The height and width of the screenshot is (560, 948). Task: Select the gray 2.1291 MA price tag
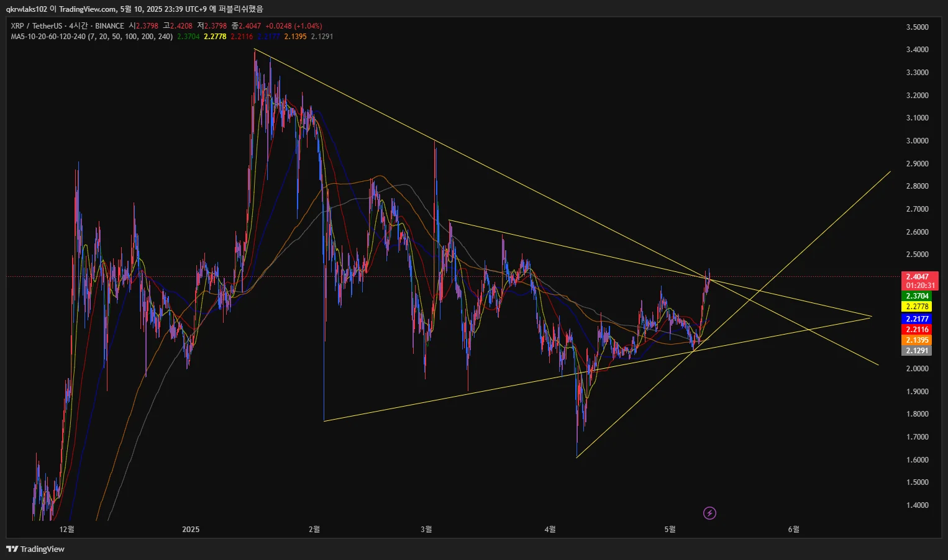(917, 351)
